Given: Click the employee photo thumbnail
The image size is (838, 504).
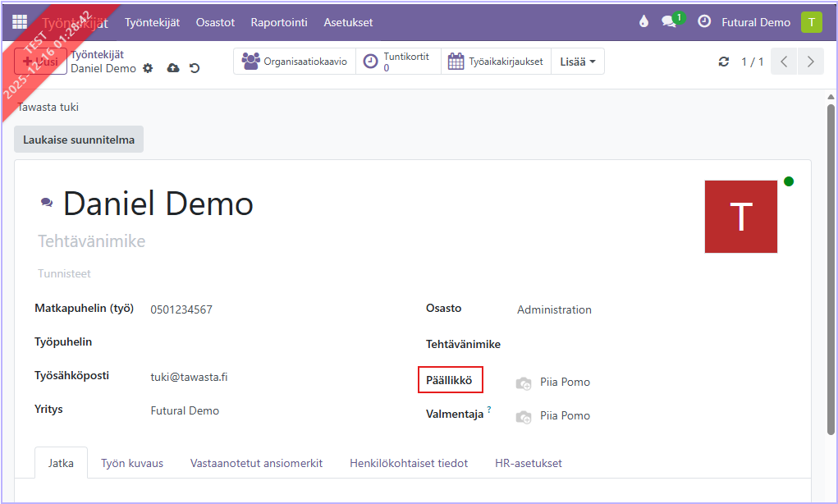Looking at the screenshot, I should tap(740, 217).
